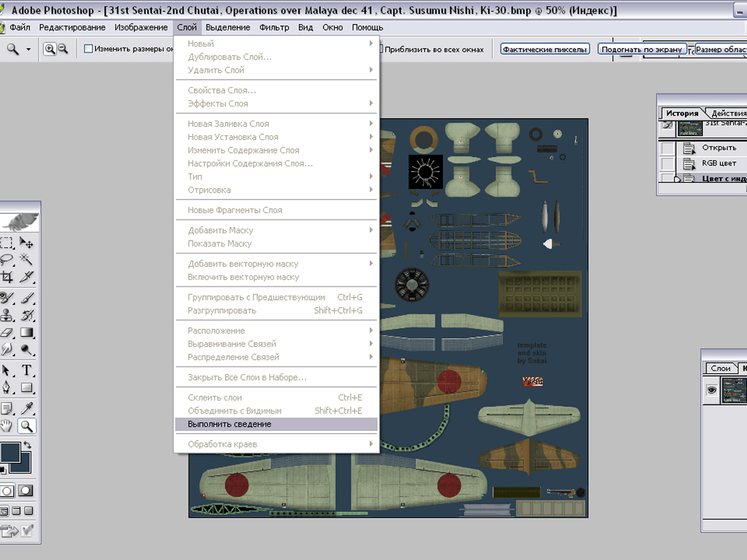This screenshot has width=747, height=560.
Task: Select the Eraser tool
Action: click(6, 332)
